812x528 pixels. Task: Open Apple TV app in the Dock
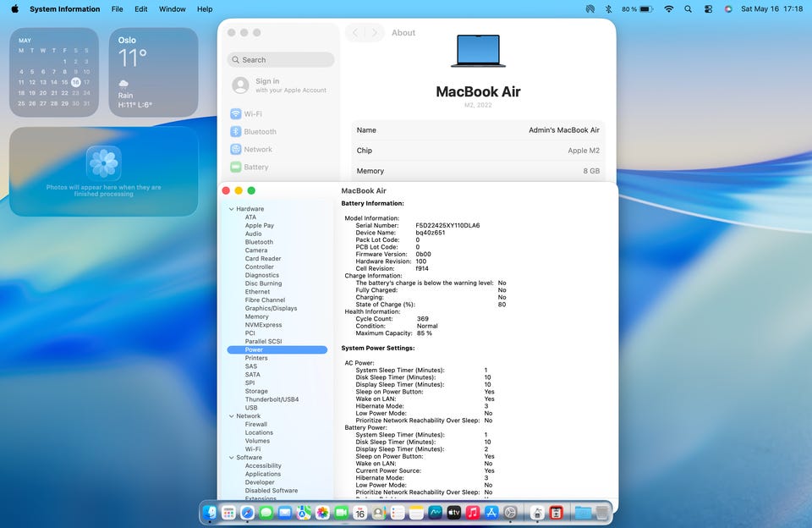[x=453, y=513]
